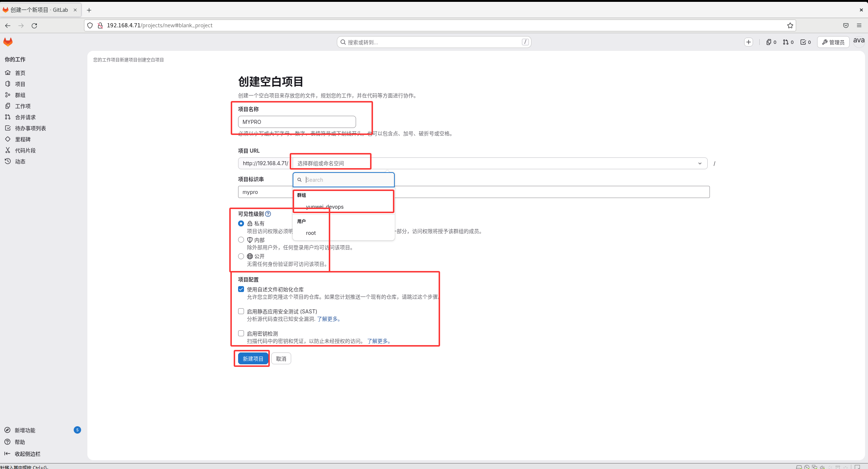Select the 内部 (Internal) visibility radio button
Screen dimensions: 868x469
coord(241,240)
